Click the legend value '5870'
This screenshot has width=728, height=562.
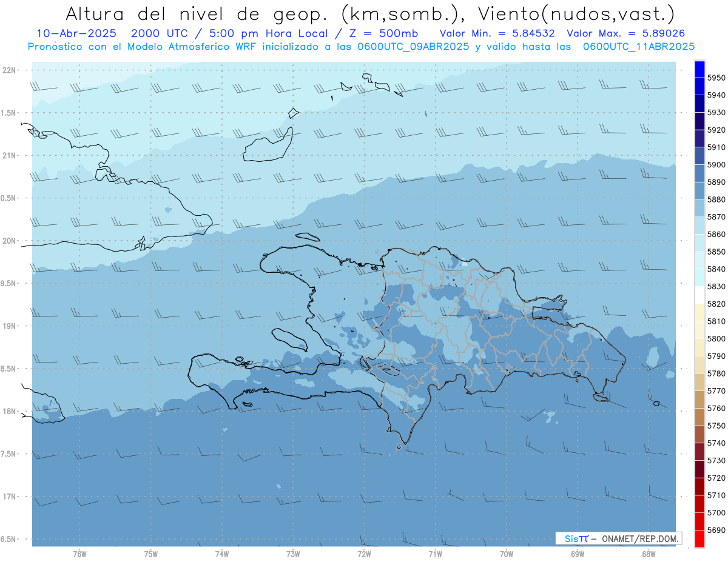pos(716,216)
